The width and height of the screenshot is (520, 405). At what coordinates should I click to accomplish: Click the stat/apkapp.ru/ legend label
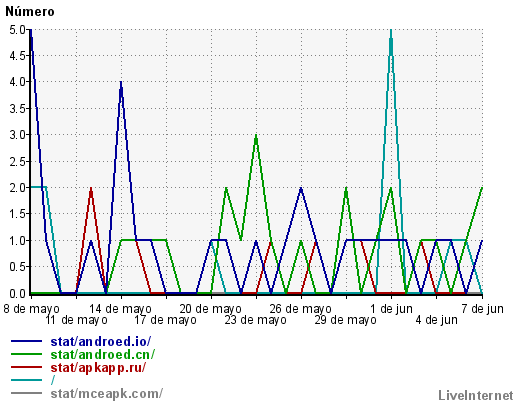(x=98, y=368)
